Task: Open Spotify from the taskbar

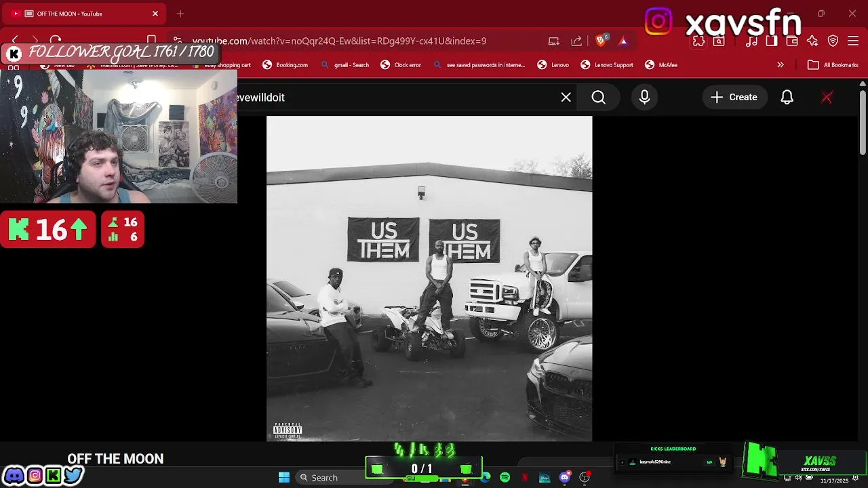Action: coord(505,477)
